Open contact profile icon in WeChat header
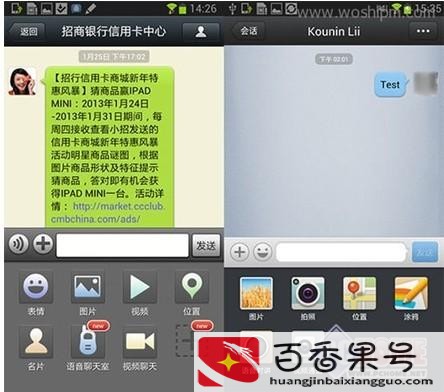 point(201,32)
